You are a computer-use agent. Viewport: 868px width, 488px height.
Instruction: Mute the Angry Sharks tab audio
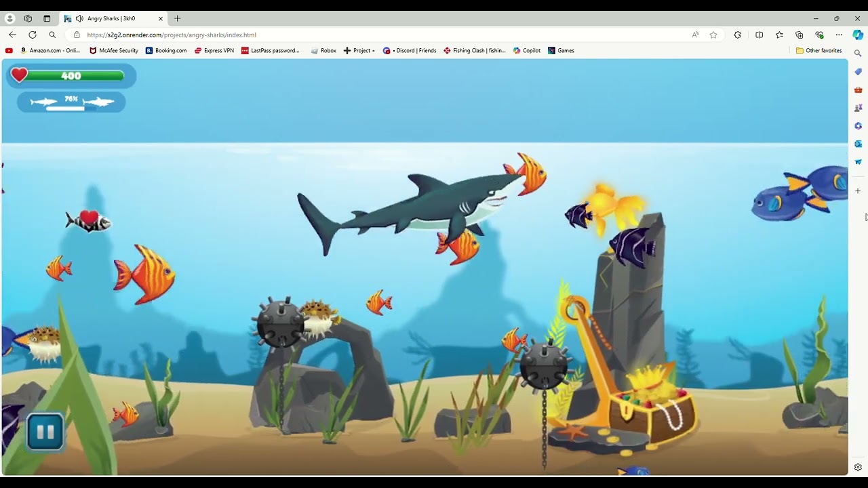pyautogui.click(x=79, y=18)
